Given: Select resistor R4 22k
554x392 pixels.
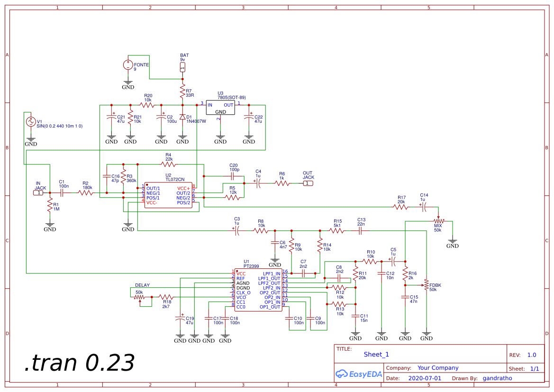Looking at the screenshot, I should point(168,164).
